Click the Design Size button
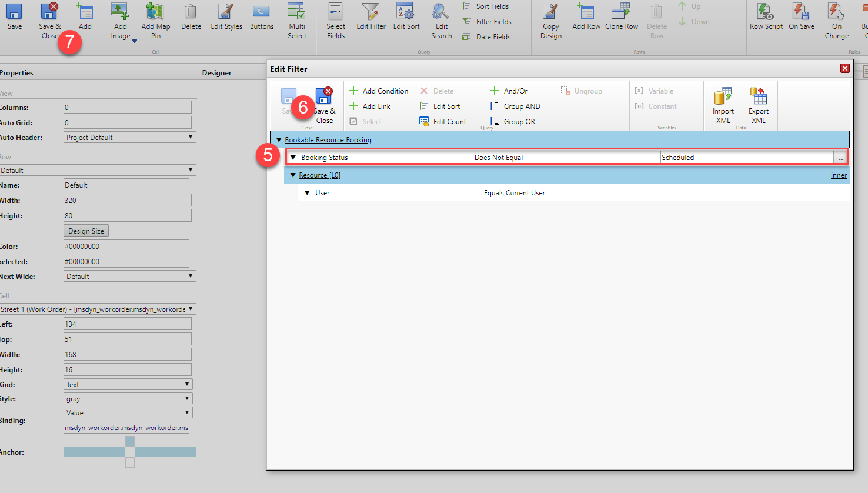The width and height of the screenshot is (868, 493). tap(86, 231)
